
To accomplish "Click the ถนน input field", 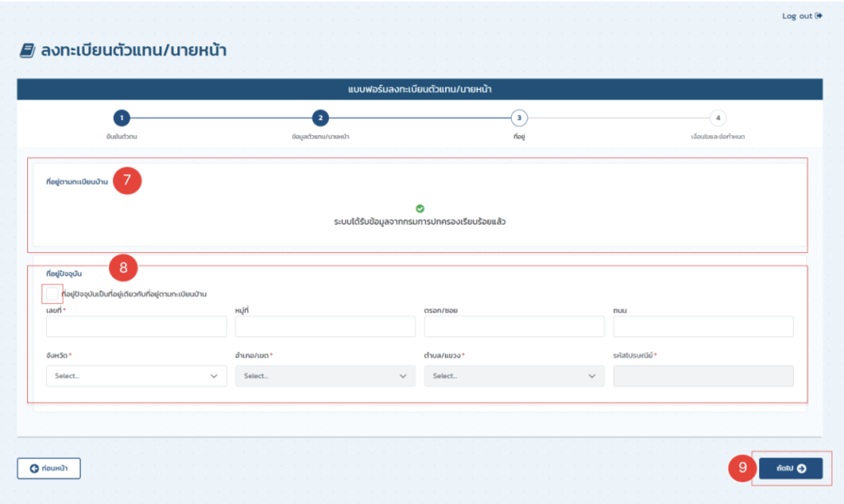I will (702, 326).
